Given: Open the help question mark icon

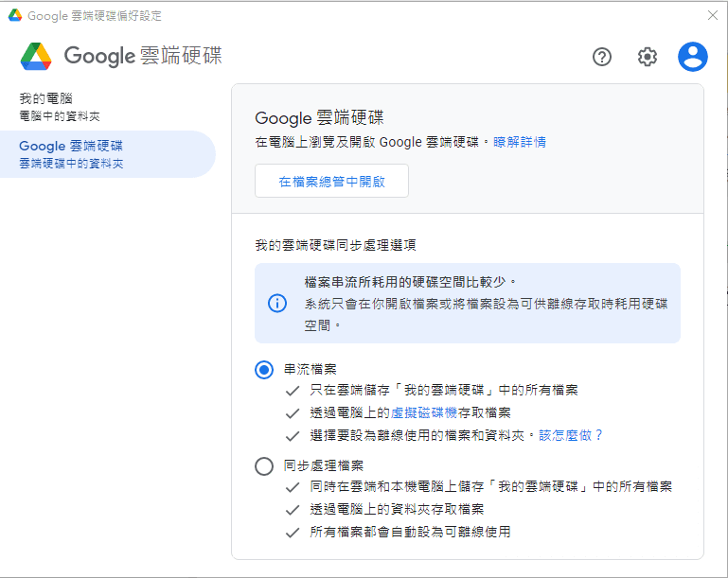Looking at the screenshot, I should click(x=602, y=57).
